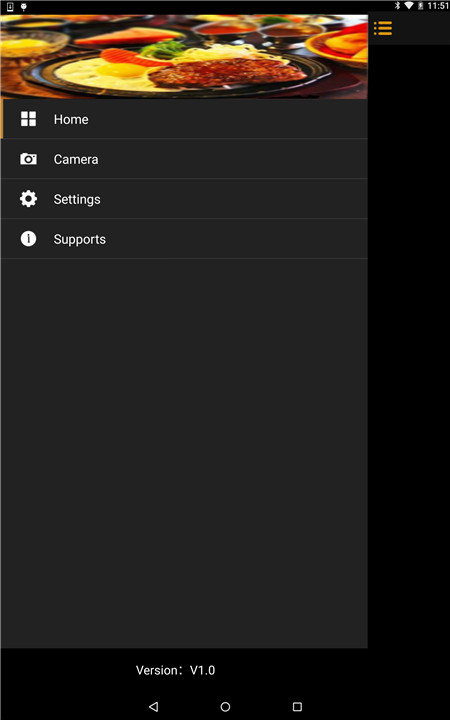This screenshot has width=450, height=720.
Task: Click the battery status icon
Action: (420, 6)
